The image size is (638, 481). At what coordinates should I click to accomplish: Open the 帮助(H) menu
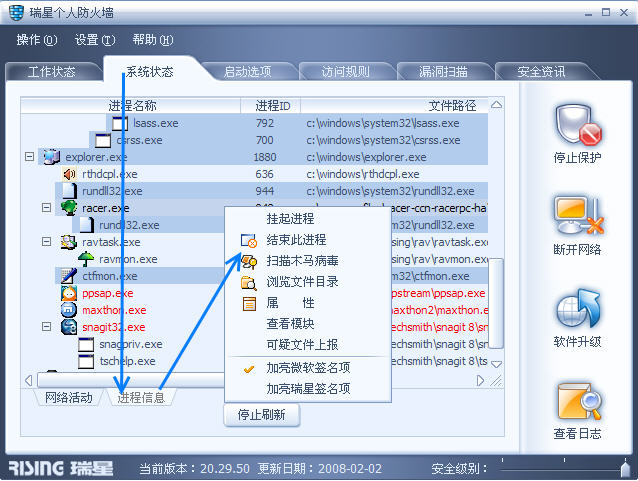(153, 40)
